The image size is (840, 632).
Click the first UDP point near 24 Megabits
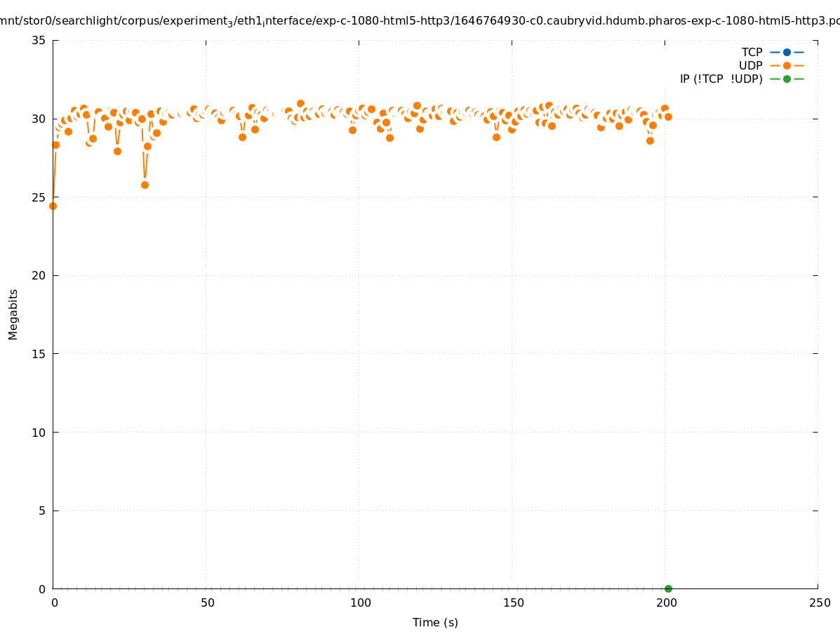(x=53, y=206)
